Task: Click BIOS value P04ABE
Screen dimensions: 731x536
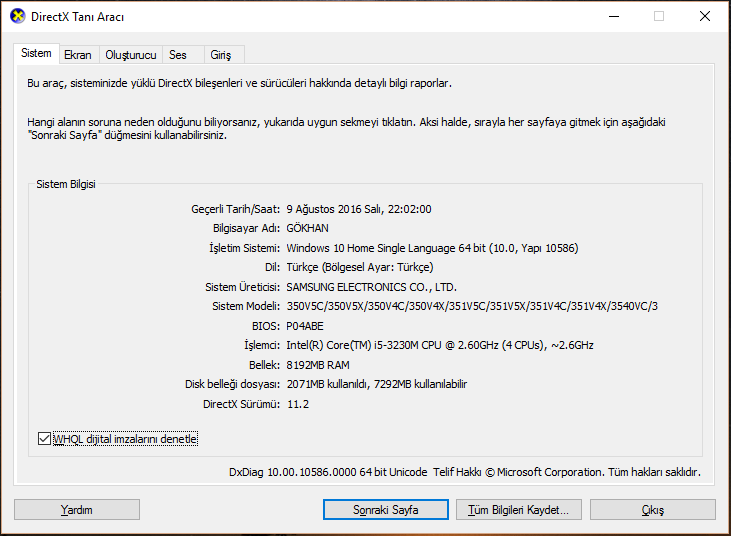Action: pos(305,326)
